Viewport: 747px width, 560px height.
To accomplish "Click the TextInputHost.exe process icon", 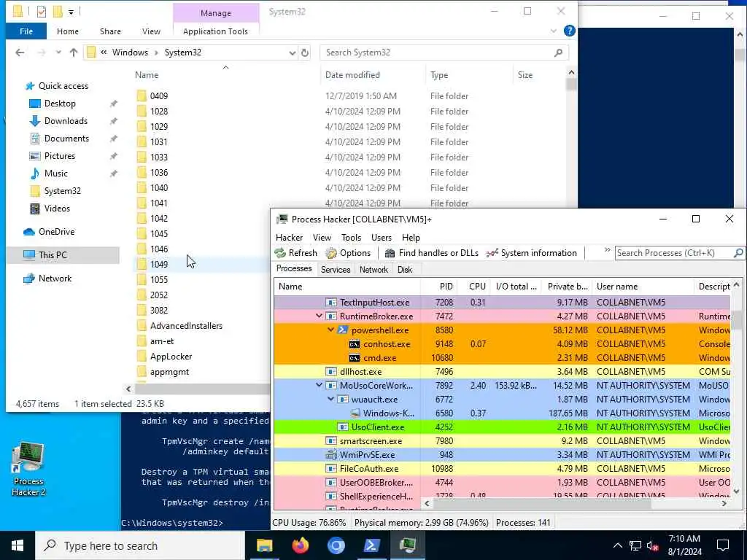I will (x=331, y=303).
